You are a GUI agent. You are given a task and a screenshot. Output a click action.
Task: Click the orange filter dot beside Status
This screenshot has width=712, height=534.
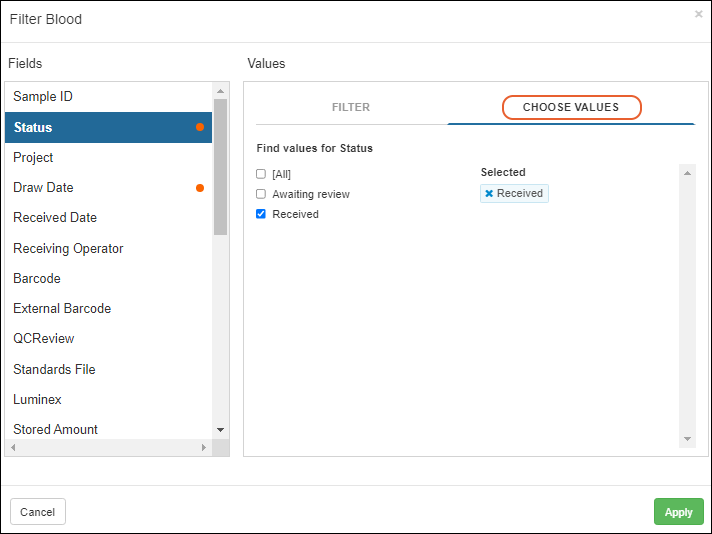pos(200,127)
